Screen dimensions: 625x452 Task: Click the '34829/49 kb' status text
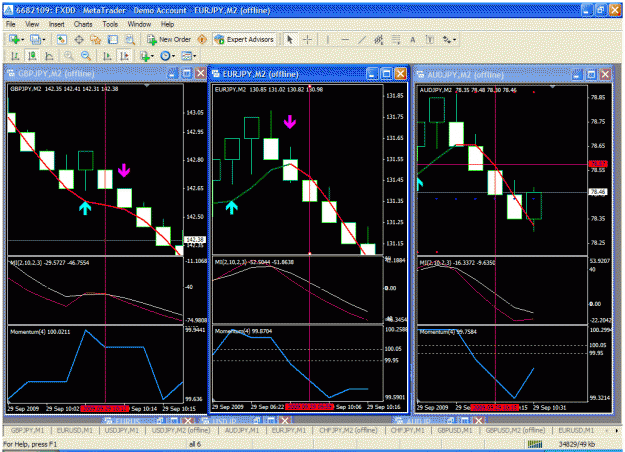point(577,444)
